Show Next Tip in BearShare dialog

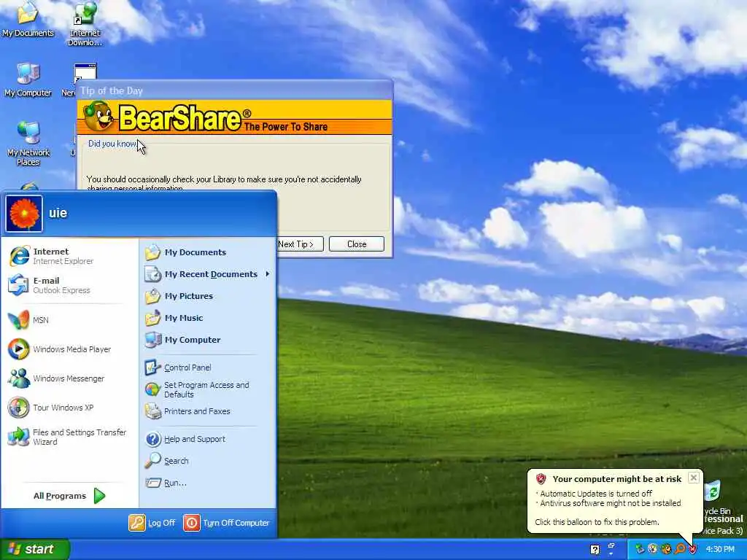301,244
